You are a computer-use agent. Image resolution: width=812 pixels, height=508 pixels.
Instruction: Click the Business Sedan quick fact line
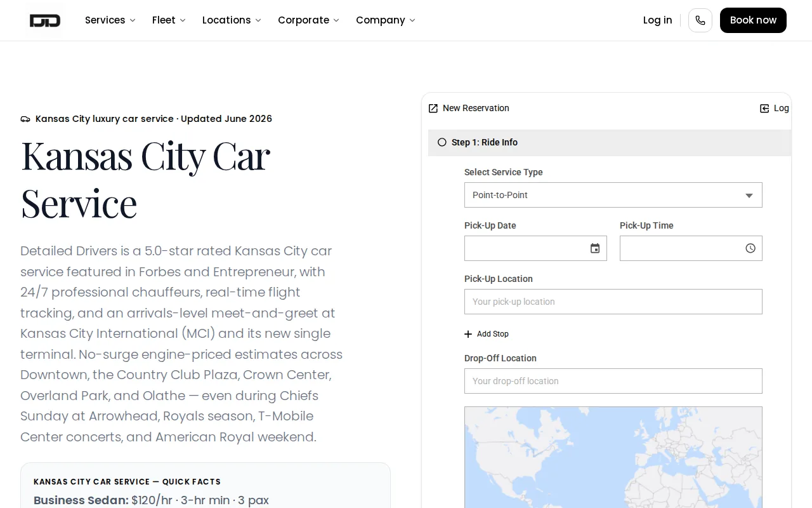click(151, 500)
